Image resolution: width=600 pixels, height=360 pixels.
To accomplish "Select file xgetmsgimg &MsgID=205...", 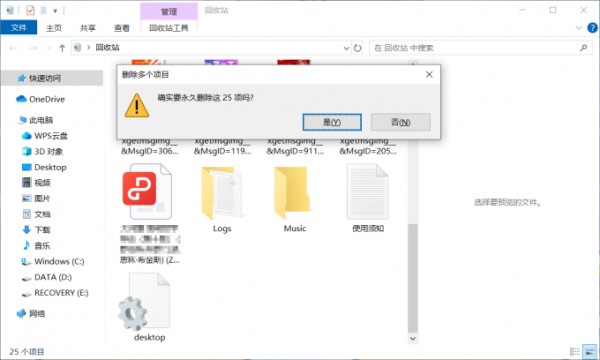I will (368, 146).
